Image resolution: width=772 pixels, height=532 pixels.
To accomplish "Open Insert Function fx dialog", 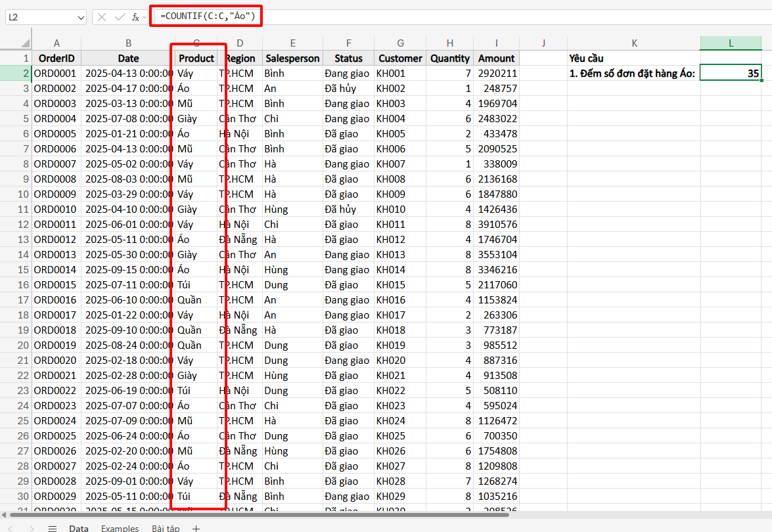I will coord(135,17).
